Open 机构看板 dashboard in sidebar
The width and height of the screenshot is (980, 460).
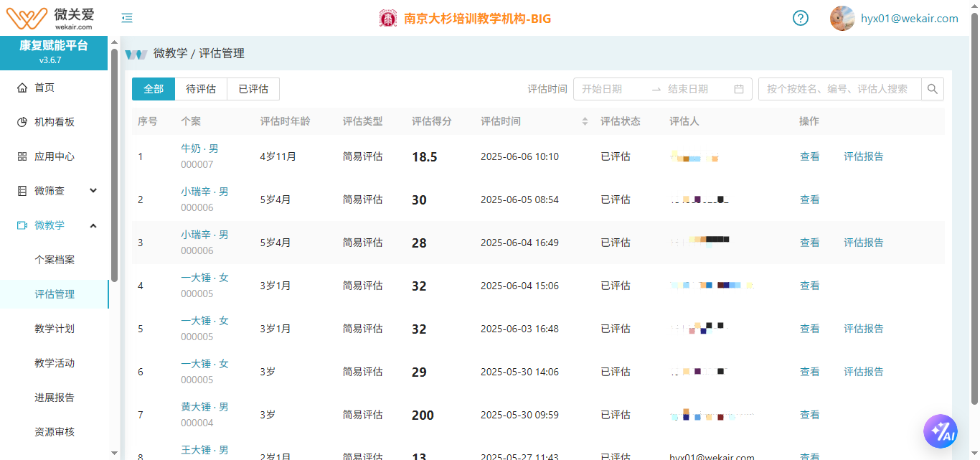coord(55,122)
